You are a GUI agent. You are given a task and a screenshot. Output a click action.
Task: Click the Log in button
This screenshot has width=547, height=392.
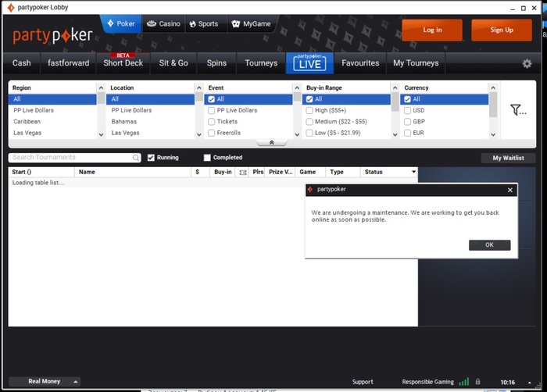click(432, 30)
